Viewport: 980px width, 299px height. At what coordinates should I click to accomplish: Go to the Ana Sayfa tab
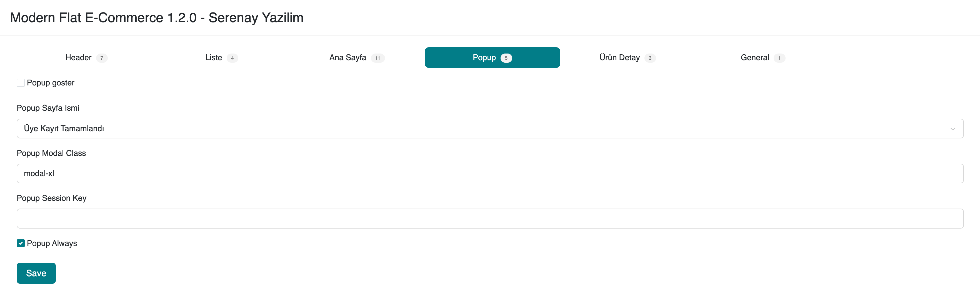tap(347, 58)
